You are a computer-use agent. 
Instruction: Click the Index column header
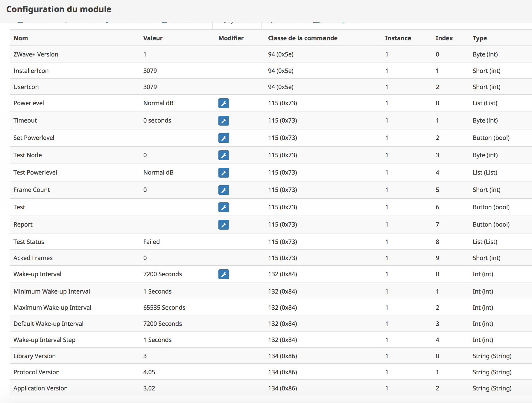tap(444, 38)
